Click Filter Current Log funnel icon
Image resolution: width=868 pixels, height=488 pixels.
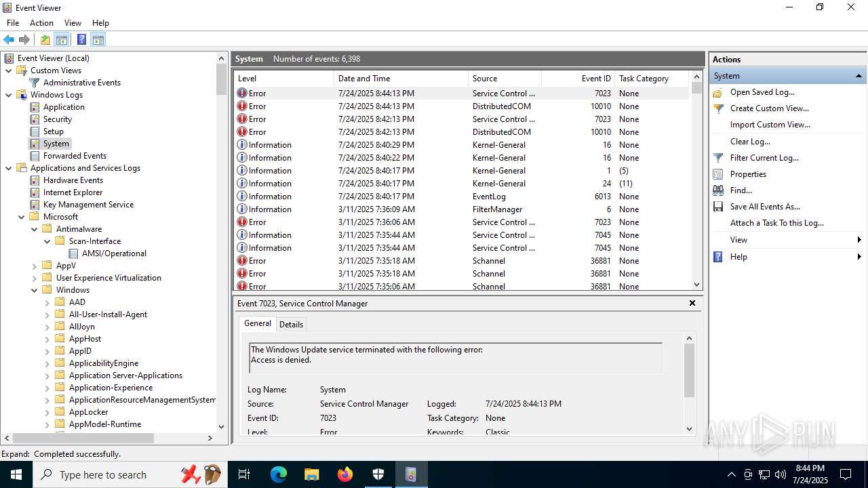coord(718,158)
